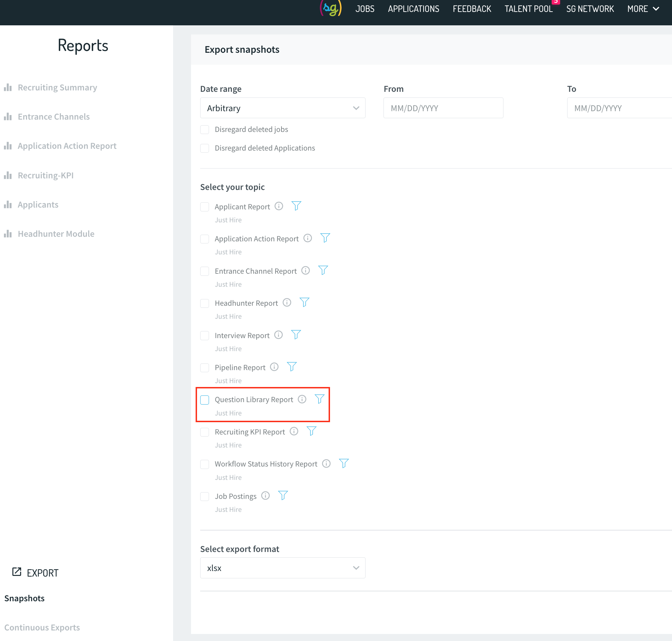This screenshot has height=641, width=672.
Task: Open the filter for Workflow Status History Report
Action: 344,463
